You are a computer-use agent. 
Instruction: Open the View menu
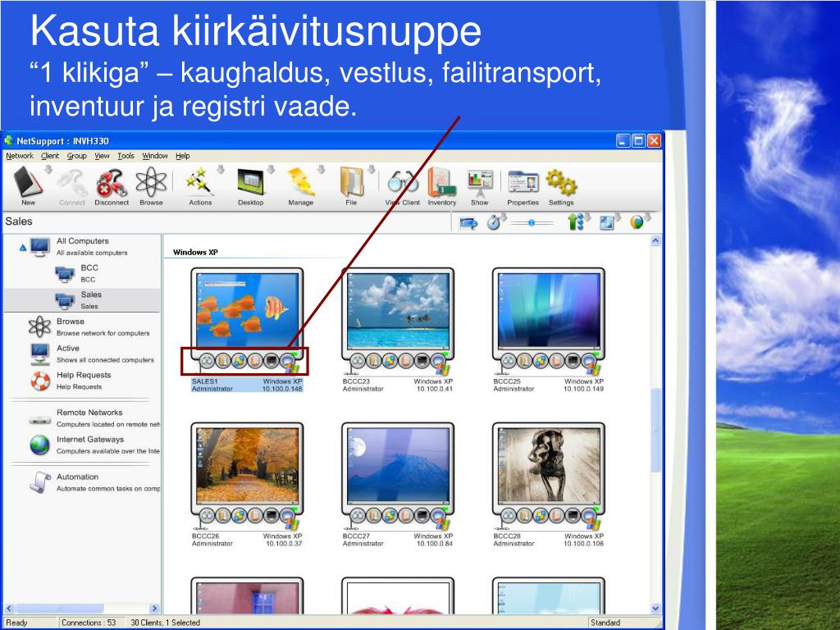click(102, 156)
